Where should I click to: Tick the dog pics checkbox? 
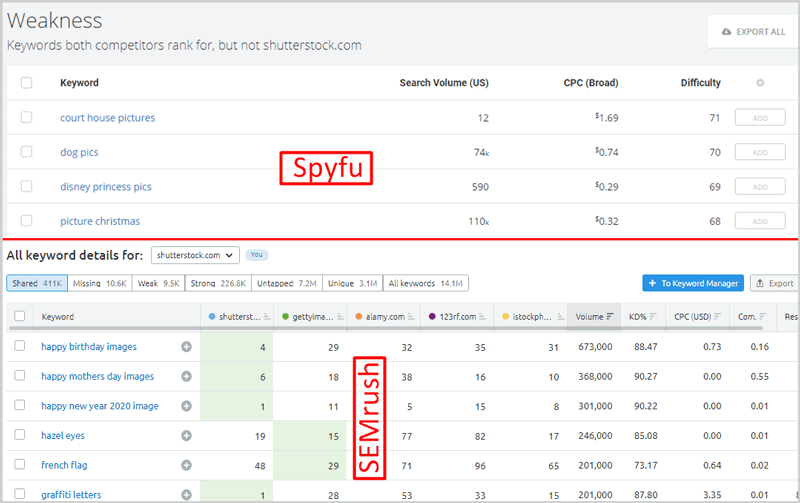tap(27, 152)
